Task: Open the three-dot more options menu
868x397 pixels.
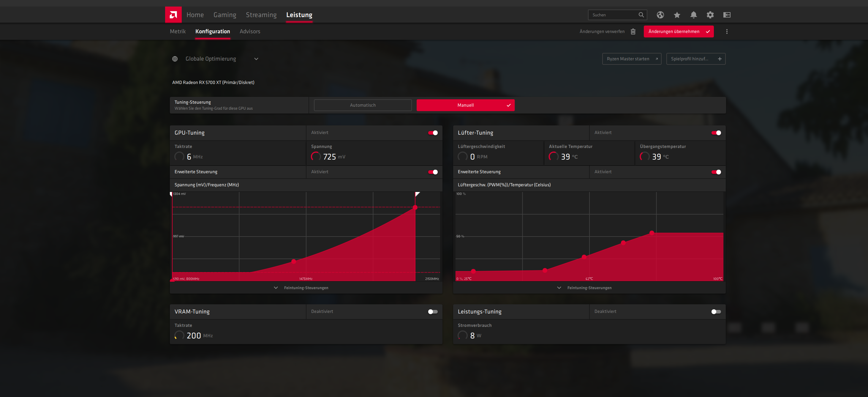Action: pyautogui.click(x=727, y=31)
